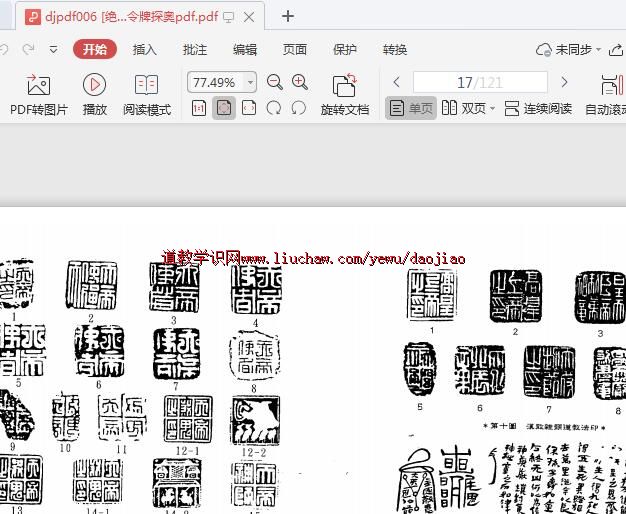Open the 插入 tab
626x514 pixels.
point(145,50)
